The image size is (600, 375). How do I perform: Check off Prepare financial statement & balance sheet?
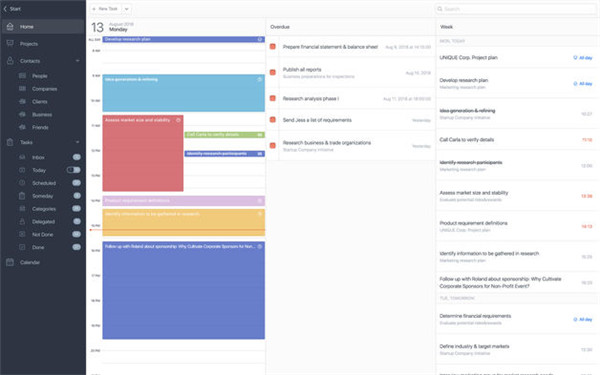coord(273,47)
